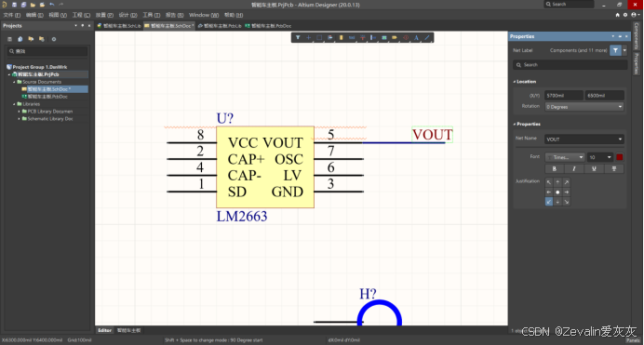Screen dimensions: 644x345
Task: Set justification to bottom-left arrow
Action: coord(549,202)
